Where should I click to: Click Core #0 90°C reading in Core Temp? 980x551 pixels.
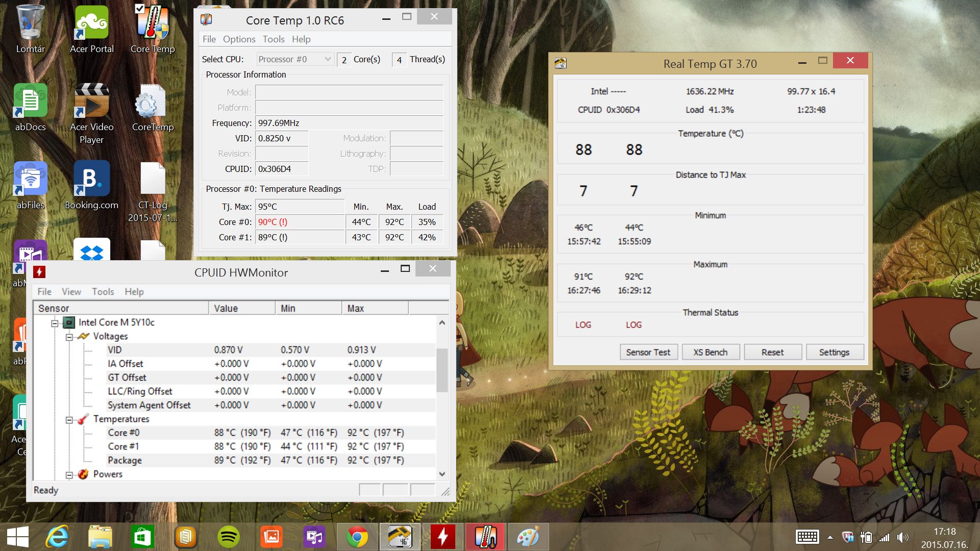click(300, 222)
